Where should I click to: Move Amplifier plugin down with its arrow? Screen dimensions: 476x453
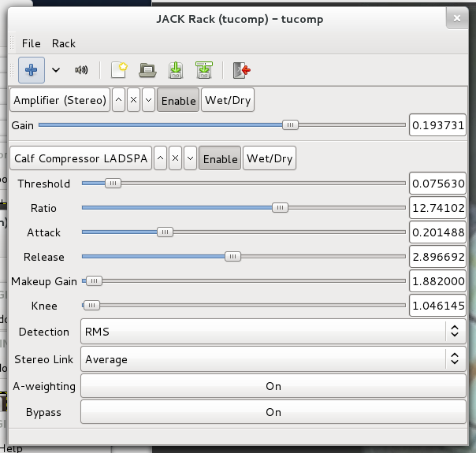click(x=148, y=100)
